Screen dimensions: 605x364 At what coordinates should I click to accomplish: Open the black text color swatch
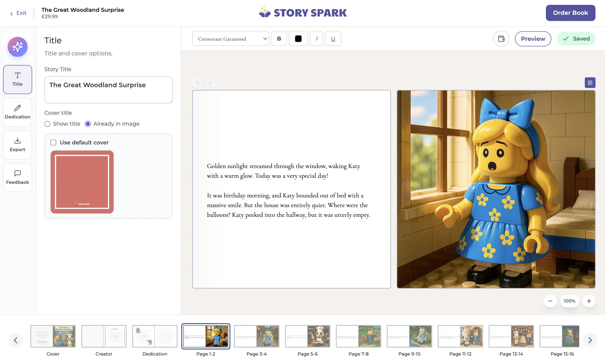[x=298, y=39]
